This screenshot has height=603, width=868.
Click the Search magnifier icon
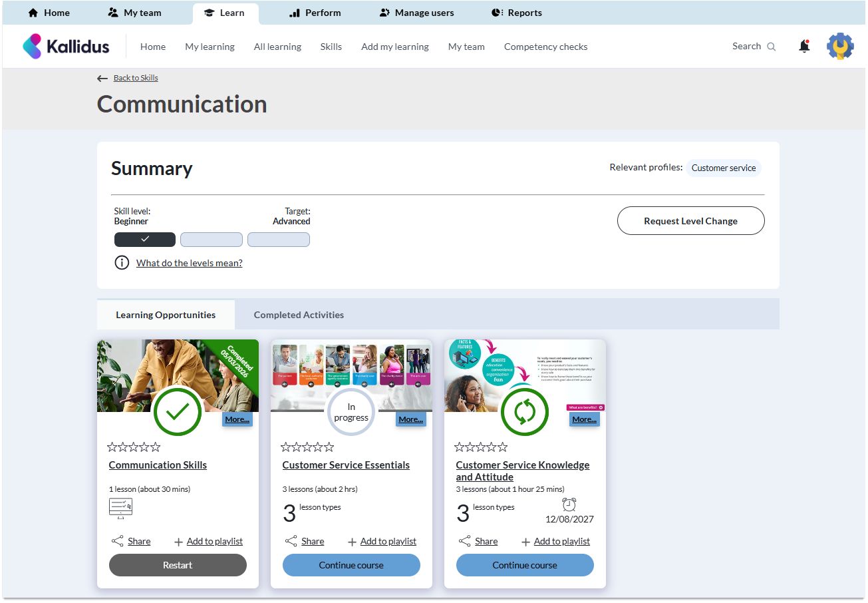(x=772, y=47)
